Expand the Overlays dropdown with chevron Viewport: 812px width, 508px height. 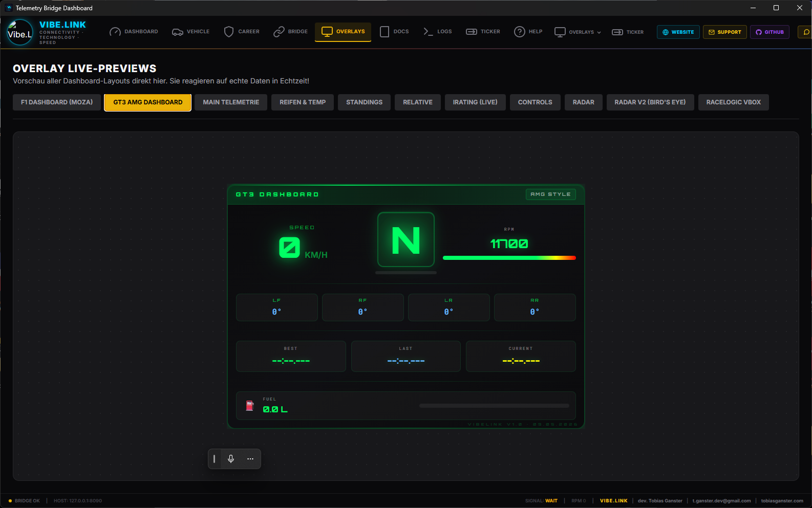pos(578,32)
